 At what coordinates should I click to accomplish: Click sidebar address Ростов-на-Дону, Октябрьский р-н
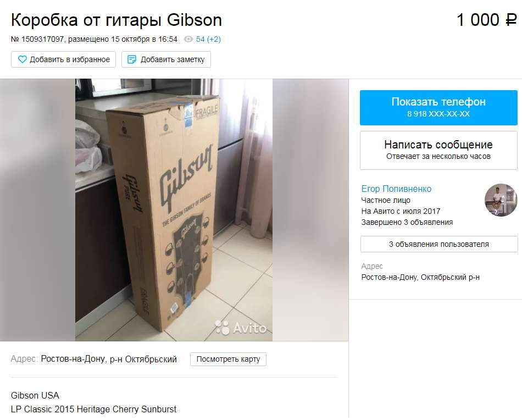point(420,277)
